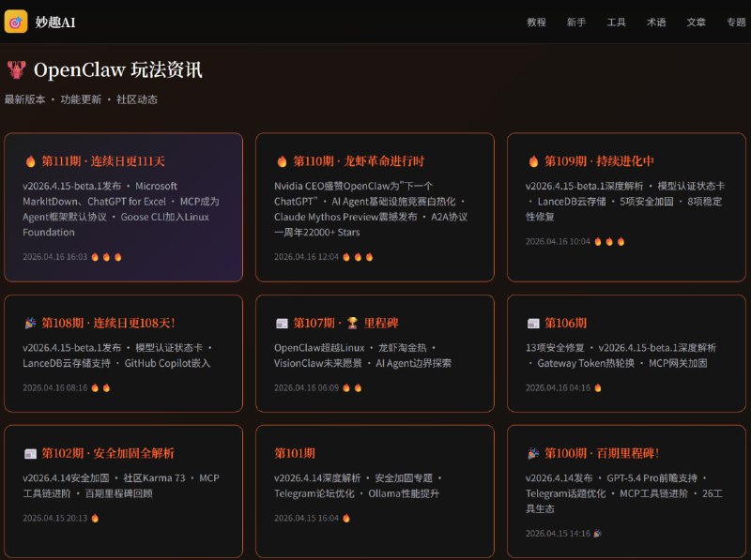The image size is (751, 560).
Task: Click the 最新版本 subtitle text
Action: click(25, 99)
